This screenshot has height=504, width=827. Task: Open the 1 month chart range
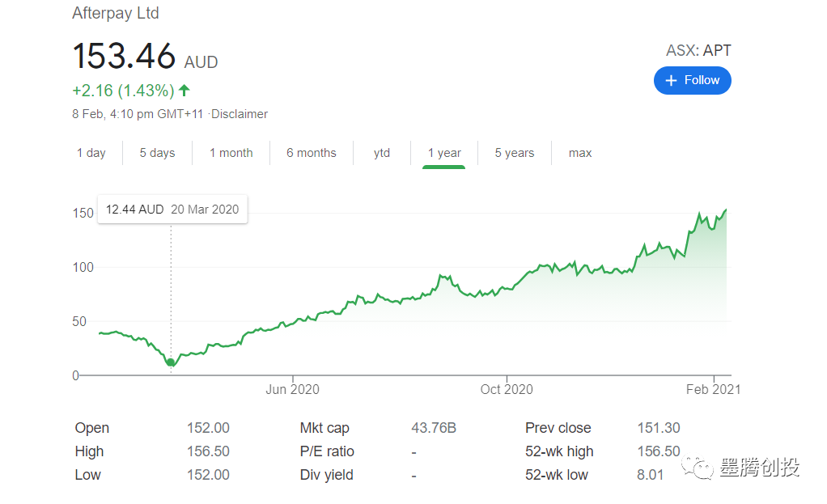point(231,153)
